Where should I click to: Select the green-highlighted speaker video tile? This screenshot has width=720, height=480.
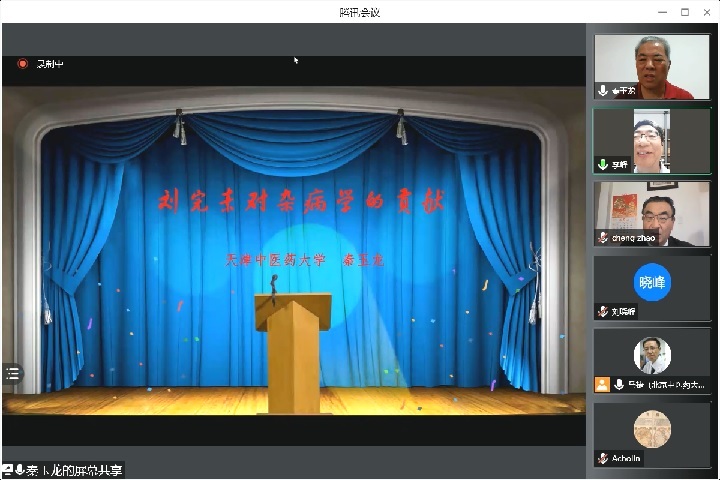click(x=652, y=138)
